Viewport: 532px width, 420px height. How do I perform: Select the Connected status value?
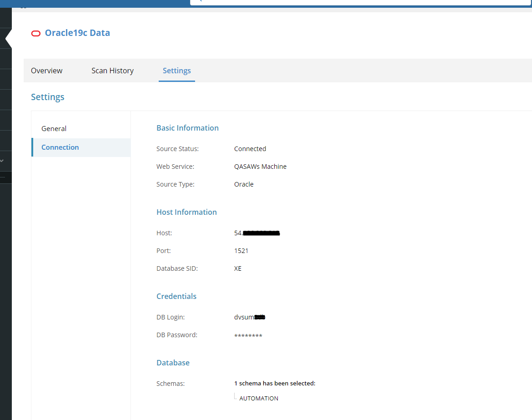coord(250,149)
